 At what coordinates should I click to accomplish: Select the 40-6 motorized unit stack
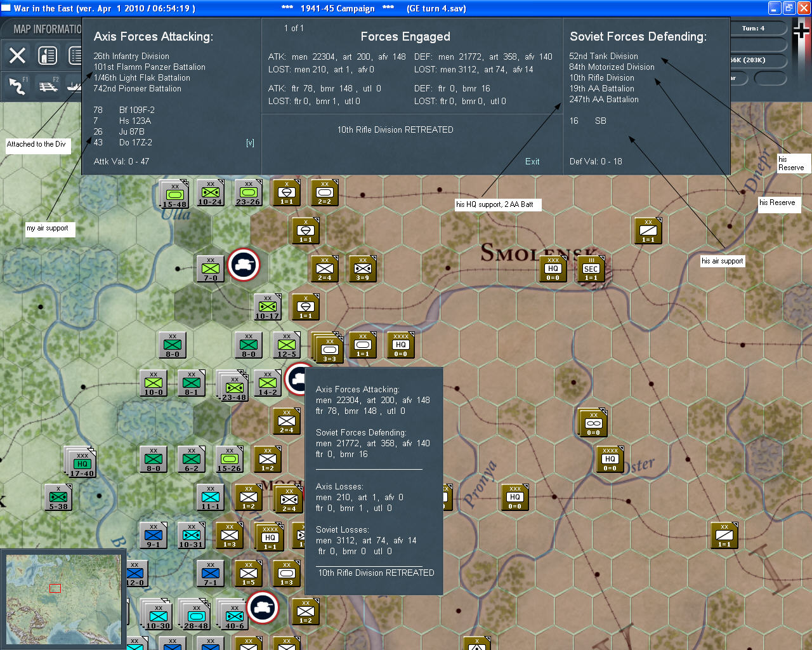click(232, 614)
